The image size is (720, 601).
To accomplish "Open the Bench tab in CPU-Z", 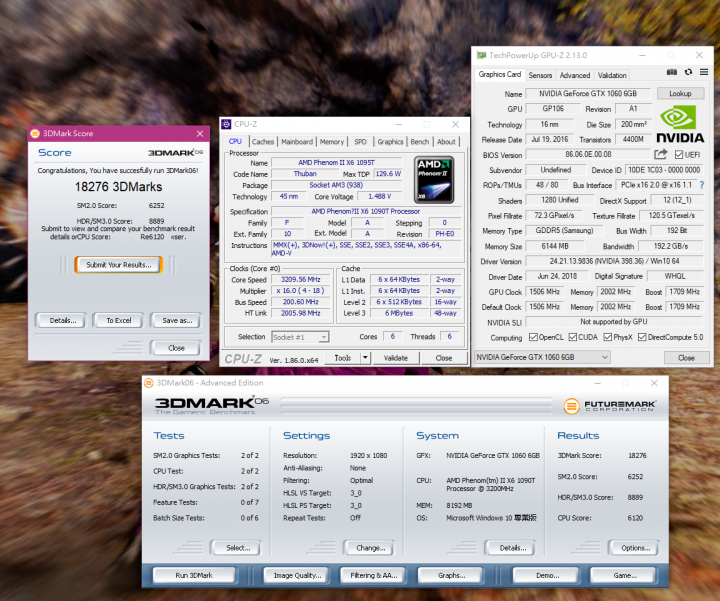I will [420, 142].
